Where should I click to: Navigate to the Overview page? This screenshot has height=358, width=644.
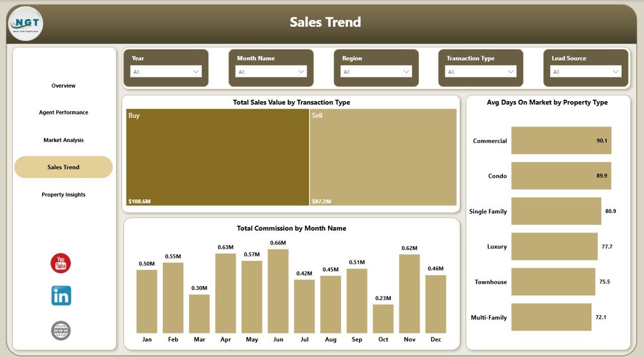63,86
